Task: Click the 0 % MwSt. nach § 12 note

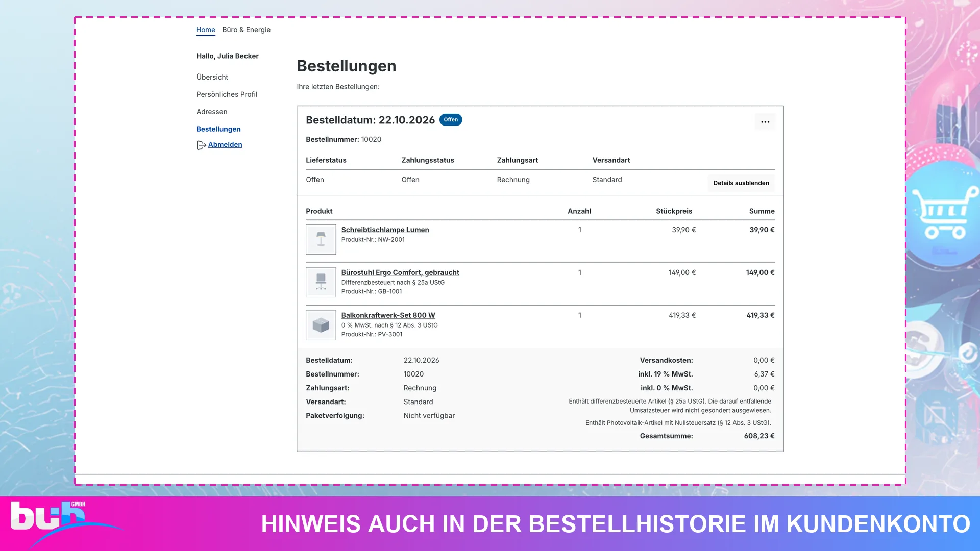Action: (x=389, y=325)
